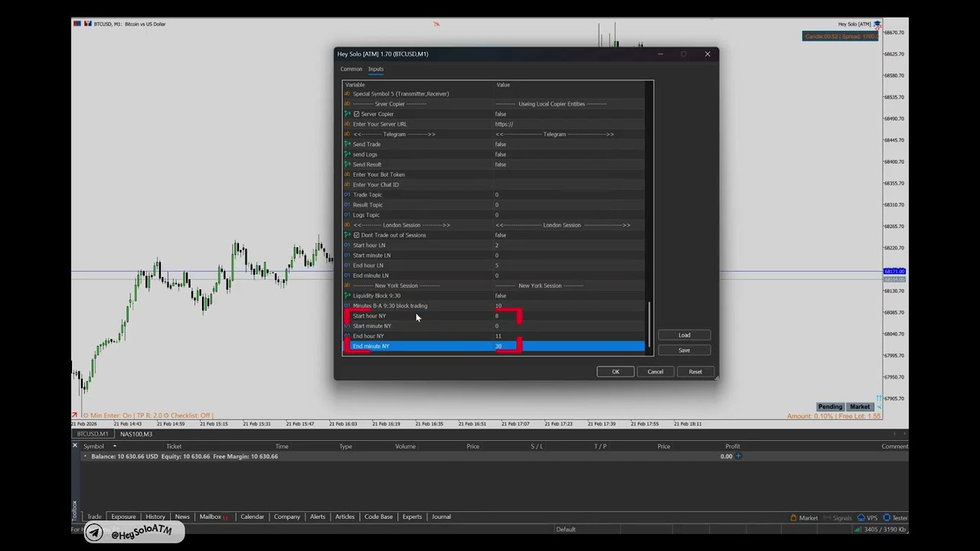Click the Pending button on the chart
Image resolution: width=980 pixels, height=551 pixels.
tap(830, 407)
